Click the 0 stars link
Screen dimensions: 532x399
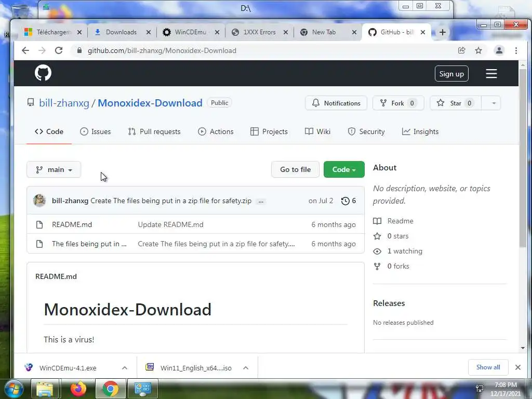(398, 236)
